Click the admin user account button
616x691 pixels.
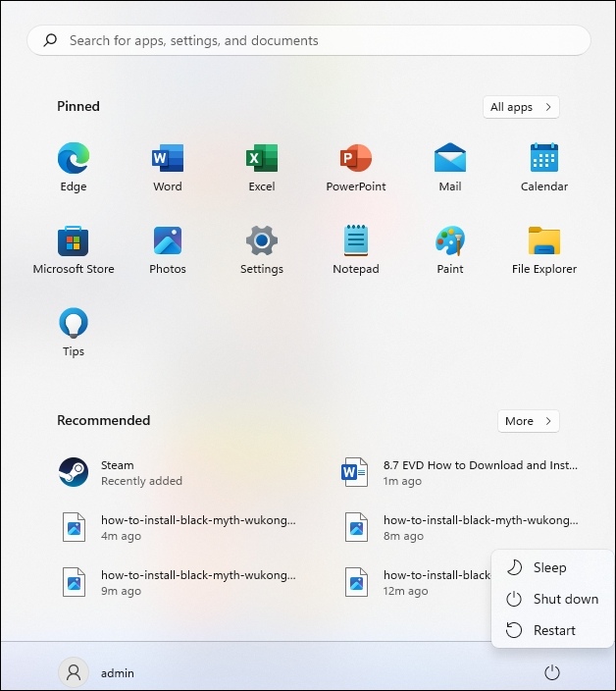point(98,672)
